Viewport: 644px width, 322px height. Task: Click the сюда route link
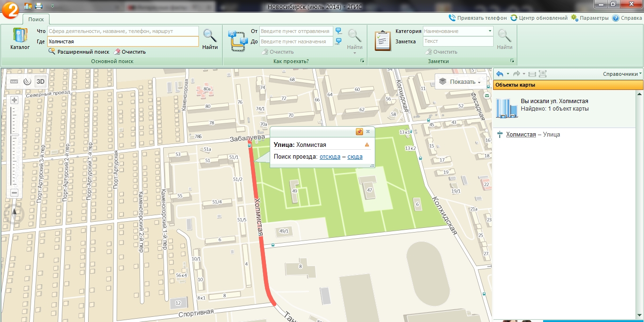tap(355, 156)
